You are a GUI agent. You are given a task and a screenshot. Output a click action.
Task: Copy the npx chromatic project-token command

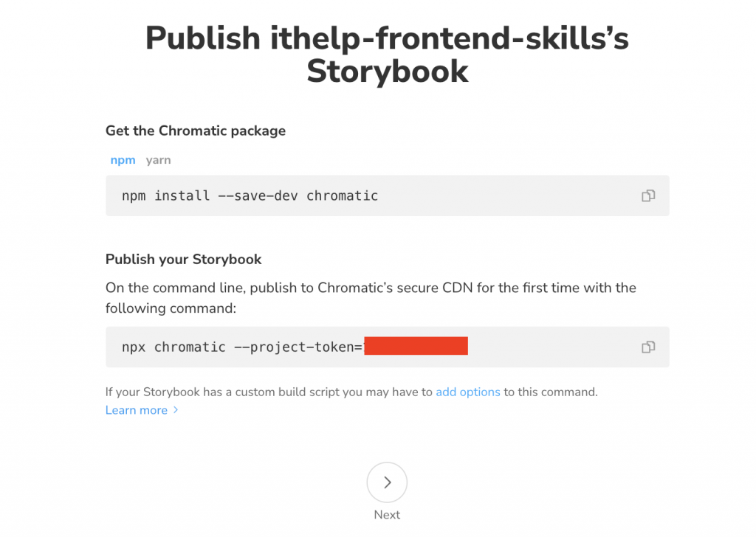click(x=647, y=347)
